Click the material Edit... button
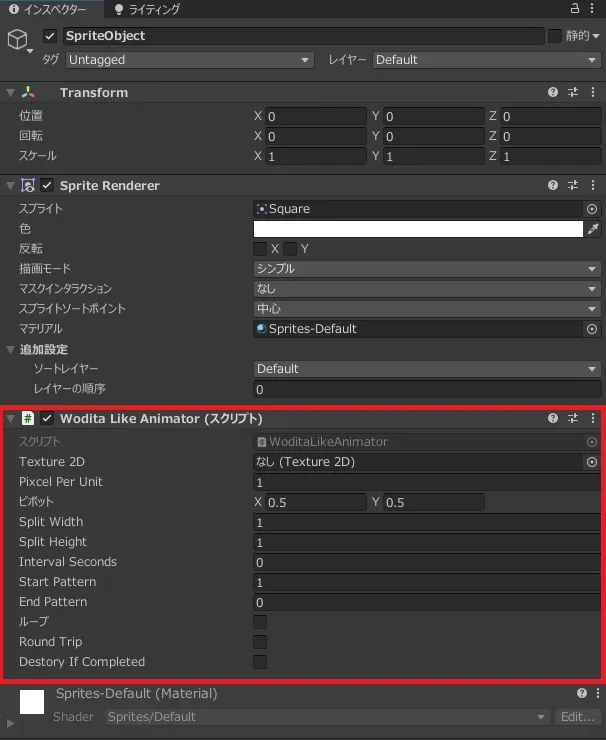The height and width of the screenshot is (740, 606). coord(577,717)
